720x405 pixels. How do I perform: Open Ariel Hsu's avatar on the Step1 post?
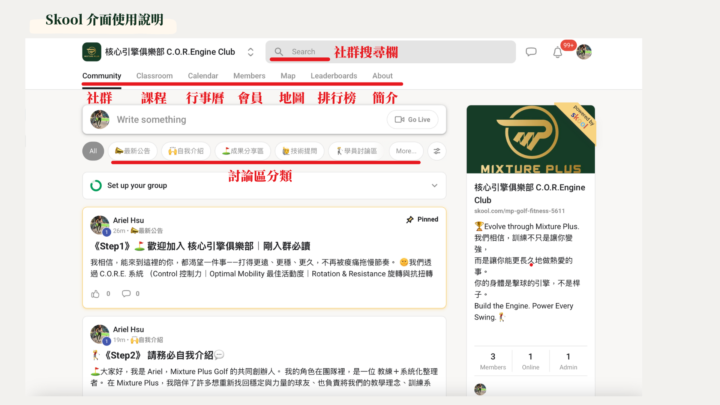(100, 225)
